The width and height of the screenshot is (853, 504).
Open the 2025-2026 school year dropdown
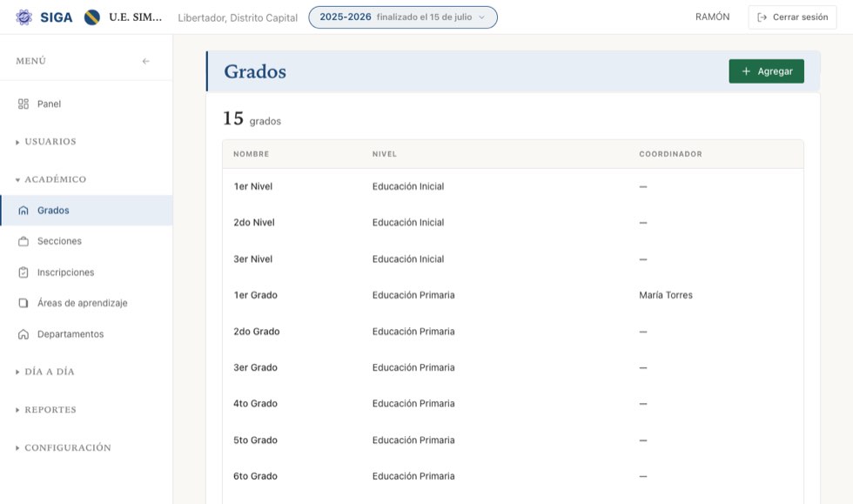click(x=402, y=17)
